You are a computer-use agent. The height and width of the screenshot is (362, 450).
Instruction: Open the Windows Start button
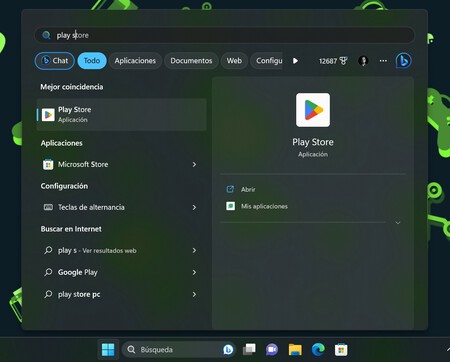[108, 350]
